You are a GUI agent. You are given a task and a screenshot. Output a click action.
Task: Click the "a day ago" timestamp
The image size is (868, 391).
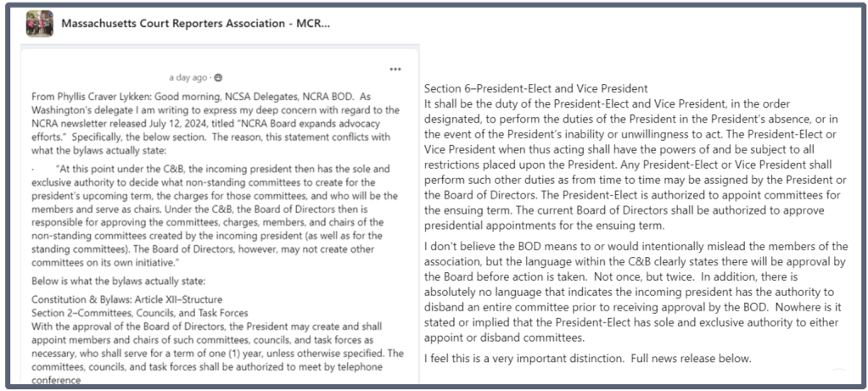(x=188, y=78)
